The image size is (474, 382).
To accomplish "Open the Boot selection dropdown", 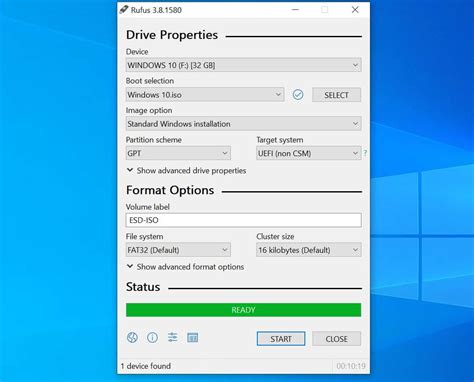I will click(205, 95).
